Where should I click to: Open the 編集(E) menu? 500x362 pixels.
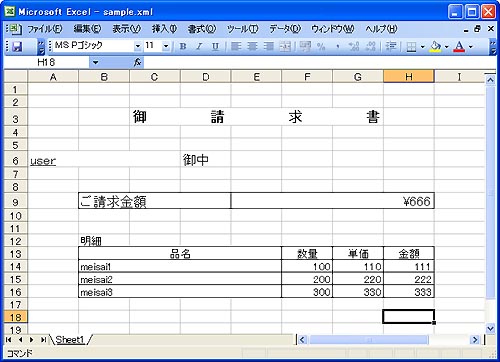pos(87,29)
